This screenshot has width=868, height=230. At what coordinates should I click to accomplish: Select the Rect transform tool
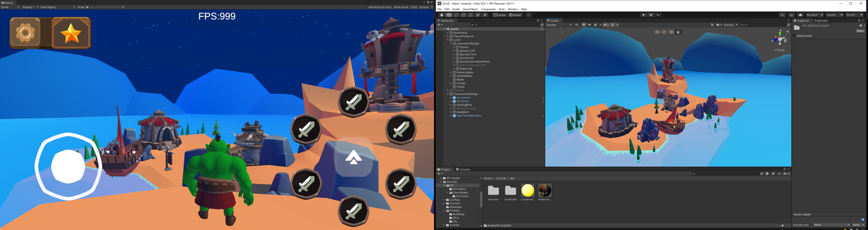[x=471, y=15]
